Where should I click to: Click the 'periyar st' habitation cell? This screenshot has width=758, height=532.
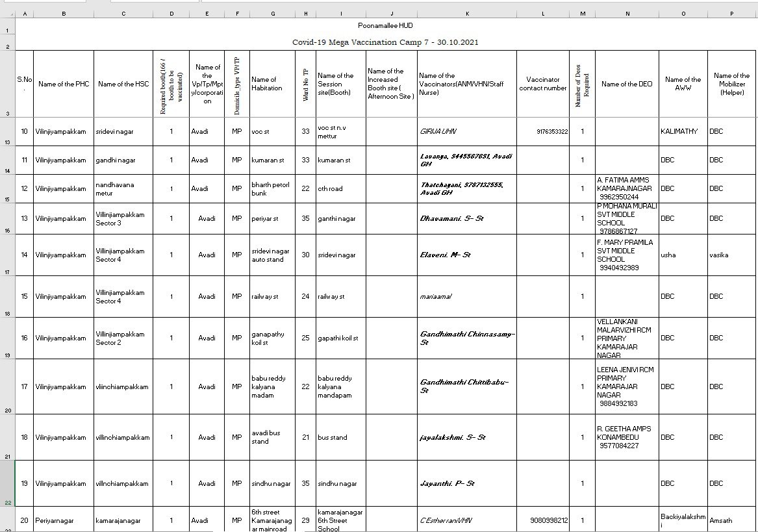[273, 219]
